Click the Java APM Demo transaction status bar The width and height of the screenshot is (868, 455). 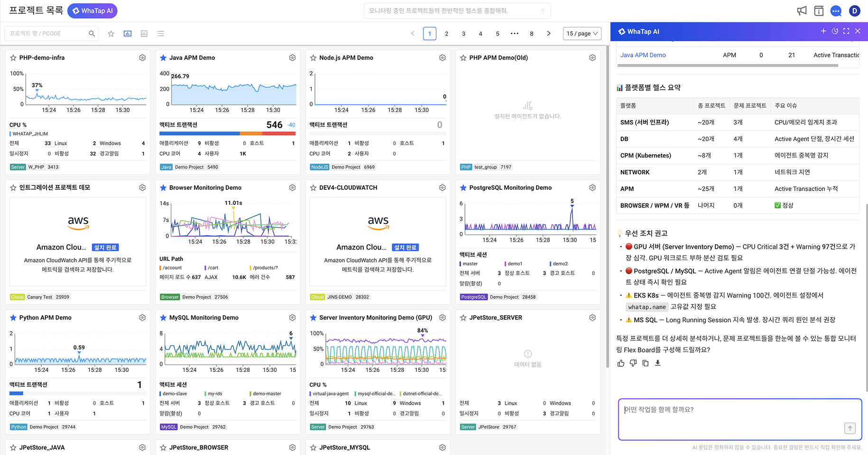click(228, 133)
